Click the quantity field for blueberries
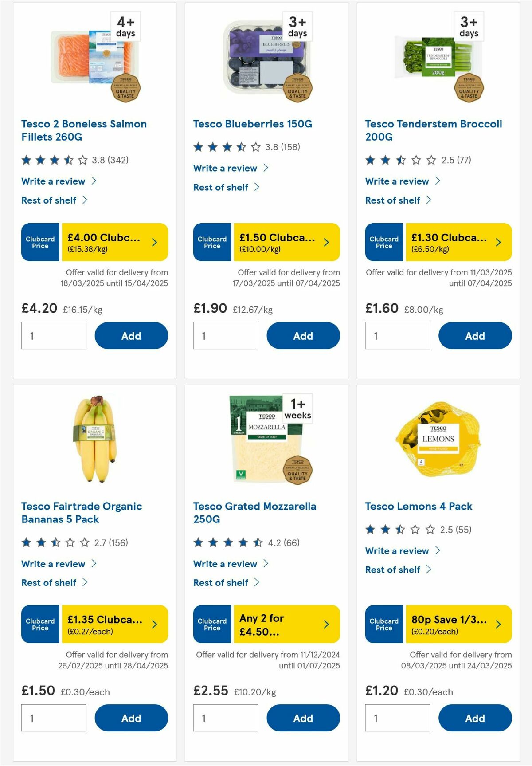This screenshot has width=532, height=766. (x=225, y=336)
